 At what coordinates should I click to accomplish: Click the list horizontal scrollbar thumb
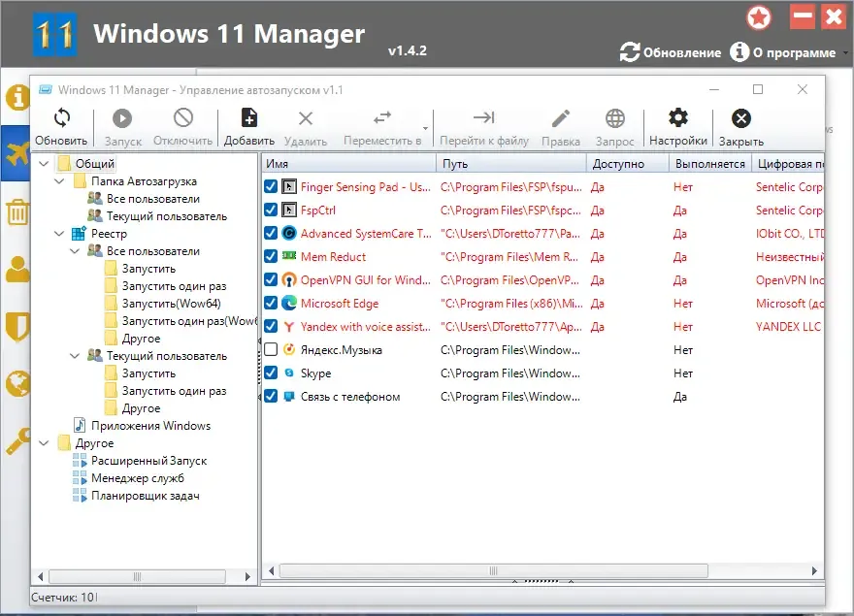[x=493, y=570]
